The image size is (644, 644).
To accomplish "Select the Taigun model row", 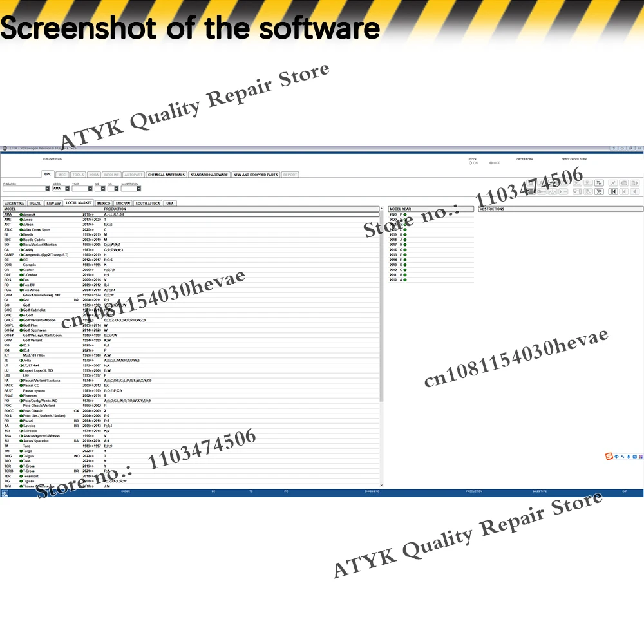I will point(191,456).
